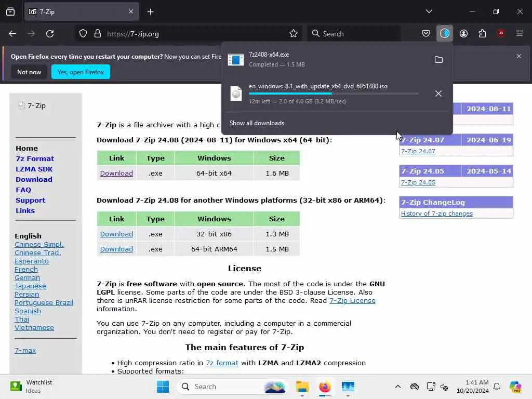Screen dimensions: 532x399
Task: Click the site security padlock icon
Action: coord(98,34)
